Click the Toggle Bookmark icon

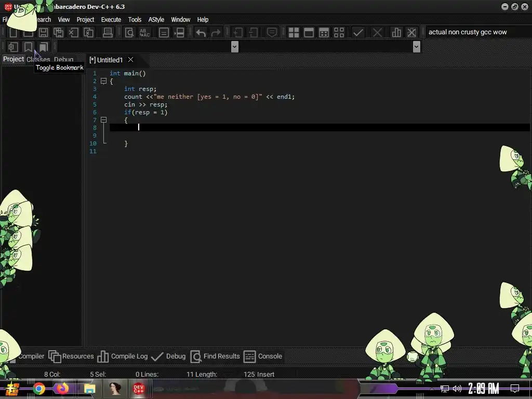(28, 47)
